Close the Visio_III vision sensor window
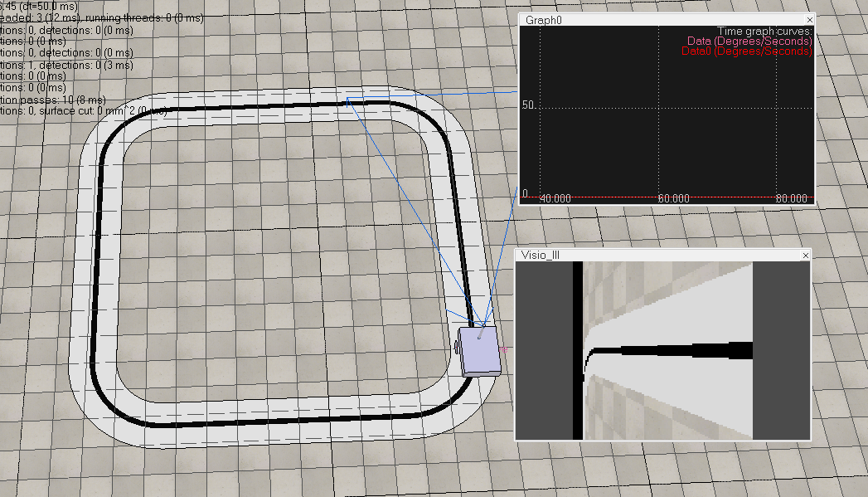Screen dimensions: 868x497 806,256
